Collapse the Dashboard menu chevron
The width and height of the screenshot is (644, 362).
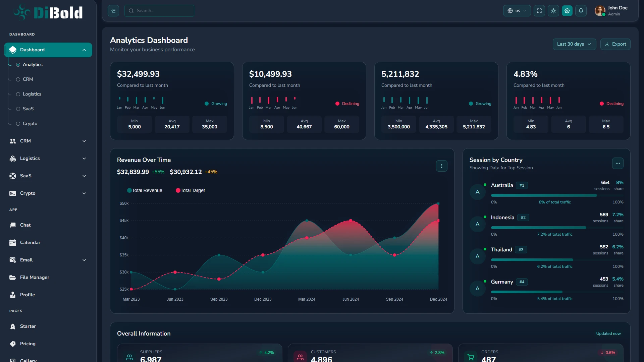(x=84, y=50)
